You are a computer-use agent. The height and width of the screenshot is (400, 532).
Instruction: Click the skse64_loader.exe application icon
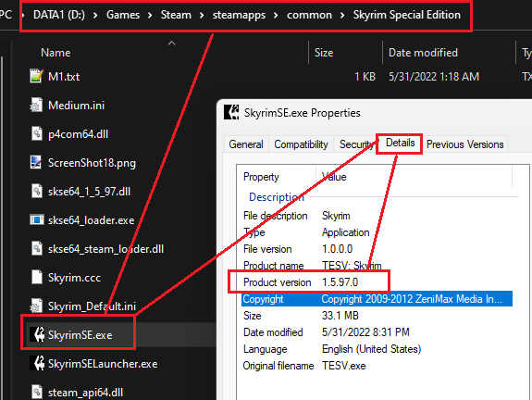(36, 220)
